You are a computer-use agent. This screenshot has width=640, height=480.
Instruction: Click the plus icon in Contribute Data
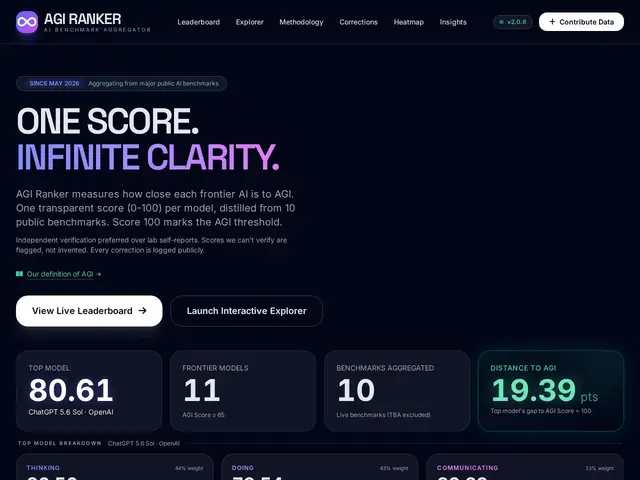click(x=552, y=22)
